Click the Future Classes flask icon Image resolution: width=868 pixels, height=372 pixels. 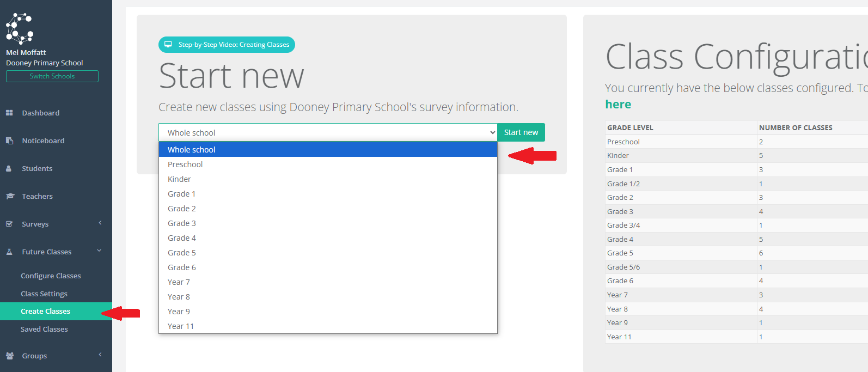pyautogui.click(x=9, y=252)
